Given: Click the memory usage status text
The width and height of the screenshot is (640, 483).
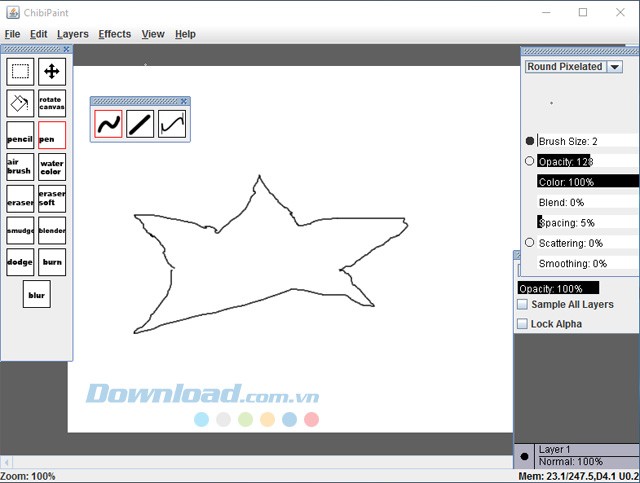Looking at the screenshot, I should point(578,476).
